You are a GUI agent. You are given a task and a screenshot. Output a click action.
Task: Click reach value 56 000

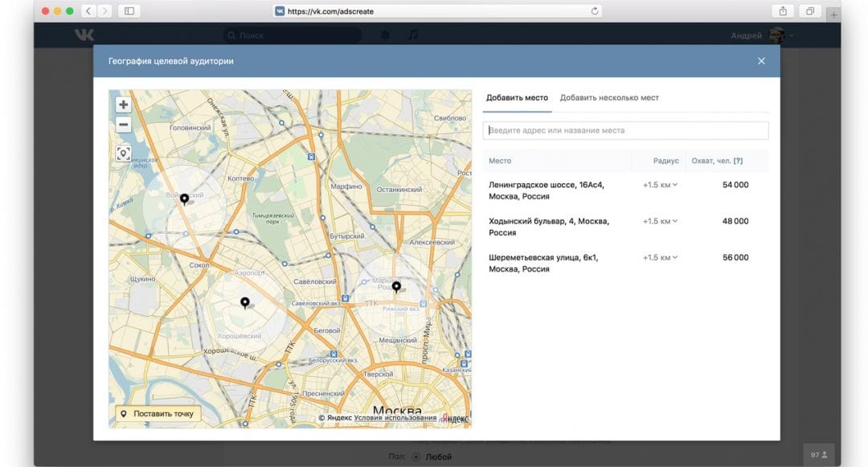click(735, 258)
